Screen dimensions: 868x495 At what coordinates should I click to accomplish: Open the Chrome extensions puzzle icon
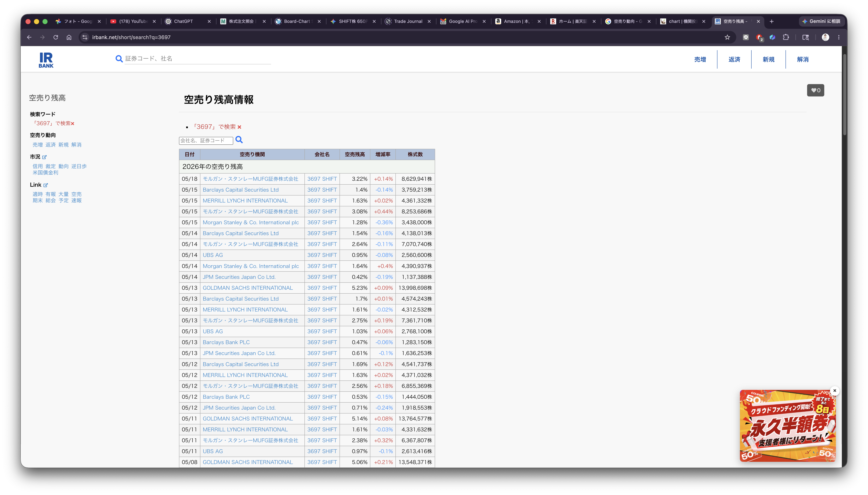pos(786,37)
